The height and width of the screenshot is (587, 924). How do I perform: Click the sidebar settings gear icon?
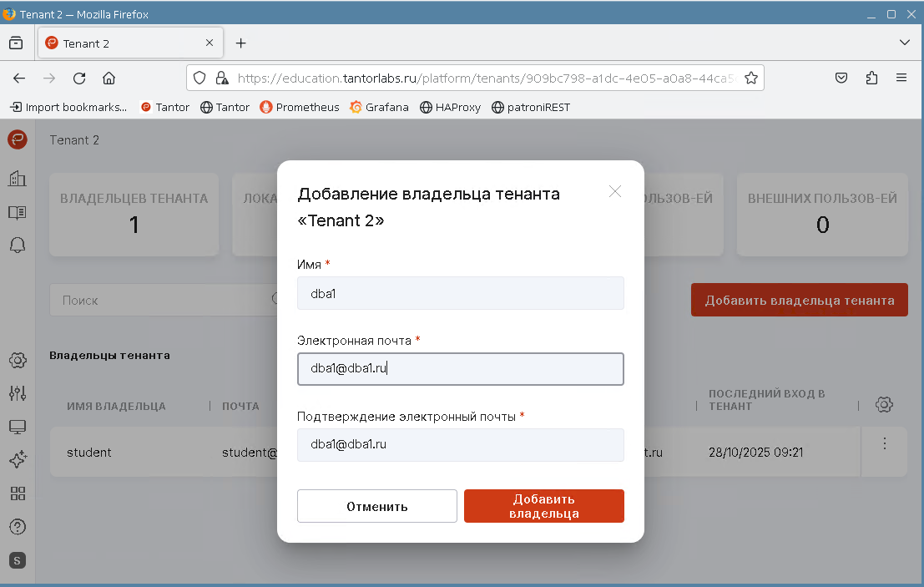[18, 360]
